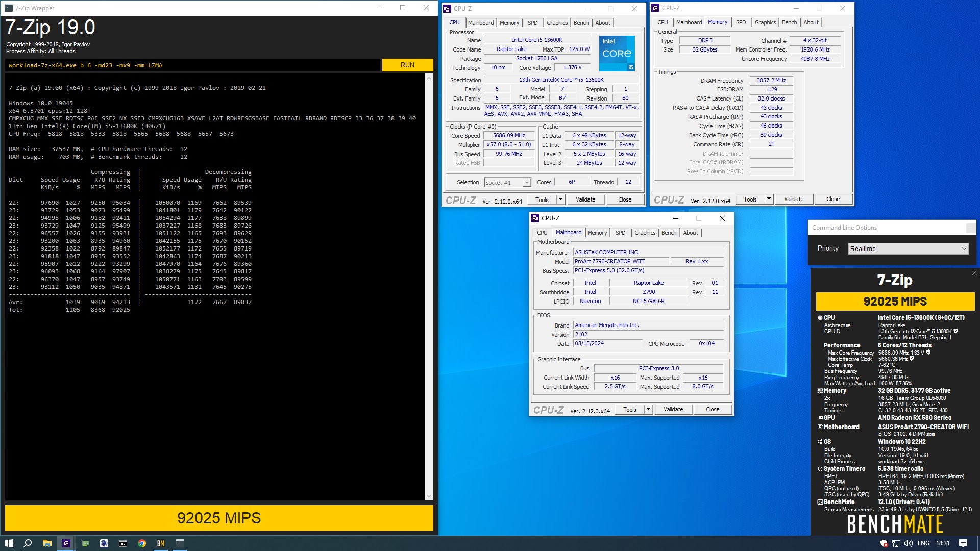The width and height of the screenshot is (980, 551).
Task: Open the Socket #1 selection dropdown
Action: point(508,182)
